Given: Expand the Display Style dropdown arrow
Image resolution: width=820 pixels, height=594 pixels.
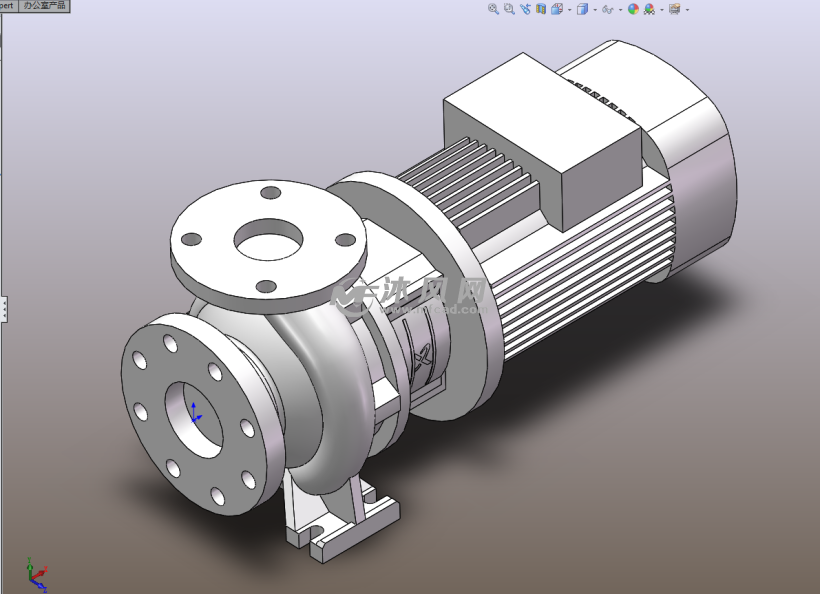Looking at the screenshot, I should point(595,9).
